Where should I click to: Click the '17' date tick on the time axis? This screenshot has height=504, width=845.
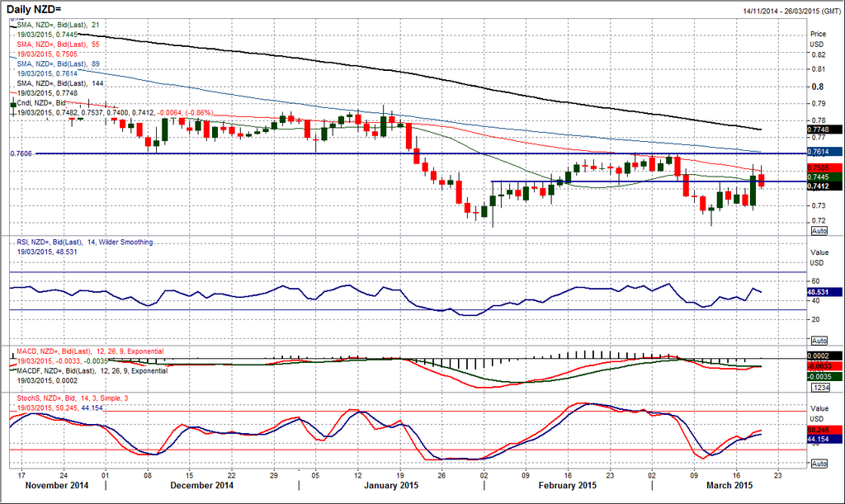click(x=22, y=475)
